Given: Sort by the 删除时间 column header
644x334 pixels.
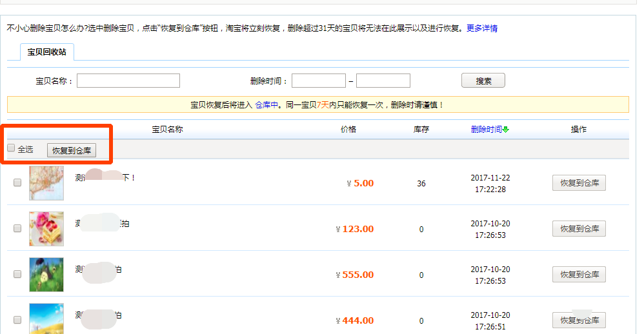Looking at the screenshot, I should [x=486, y=130].
